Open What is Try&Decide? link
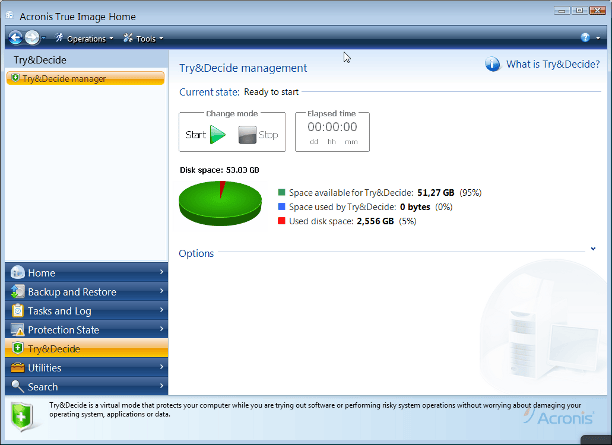This screenshot has height=445, width=612. tap(553, 64)
